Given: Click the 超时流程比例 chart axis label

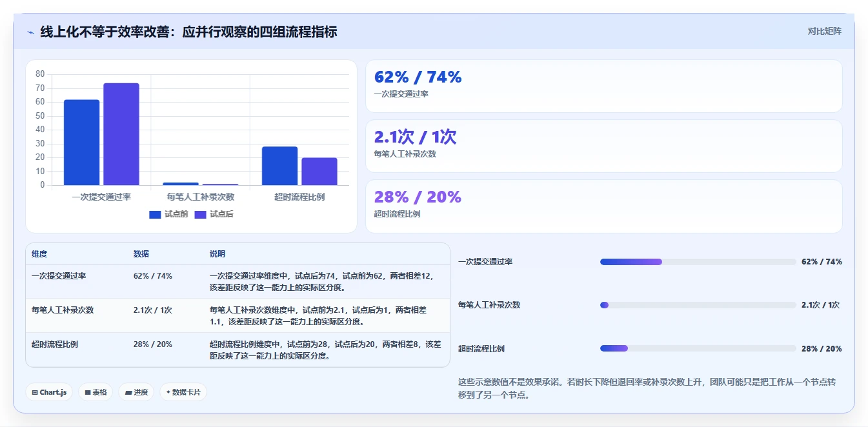Looking at the screenshot, I should click(x=299, y=197).
